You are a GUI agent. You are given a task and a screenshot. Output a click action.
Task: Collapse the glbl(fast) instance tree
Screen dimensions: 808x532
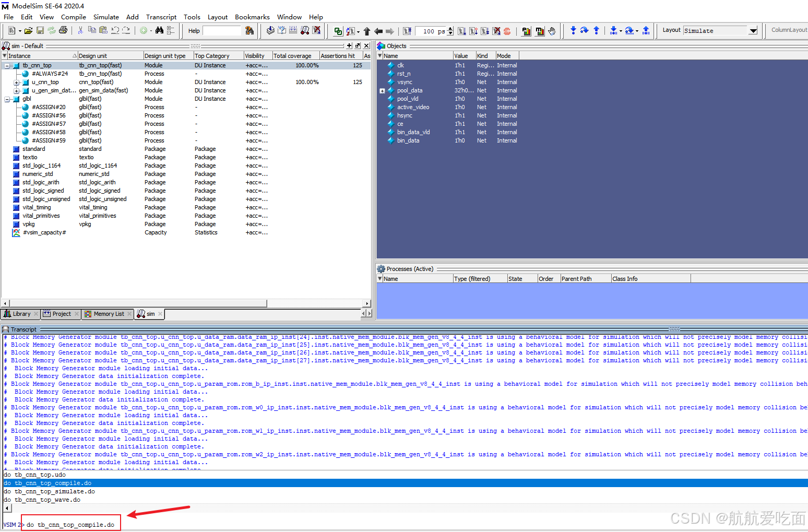point(7,99)
